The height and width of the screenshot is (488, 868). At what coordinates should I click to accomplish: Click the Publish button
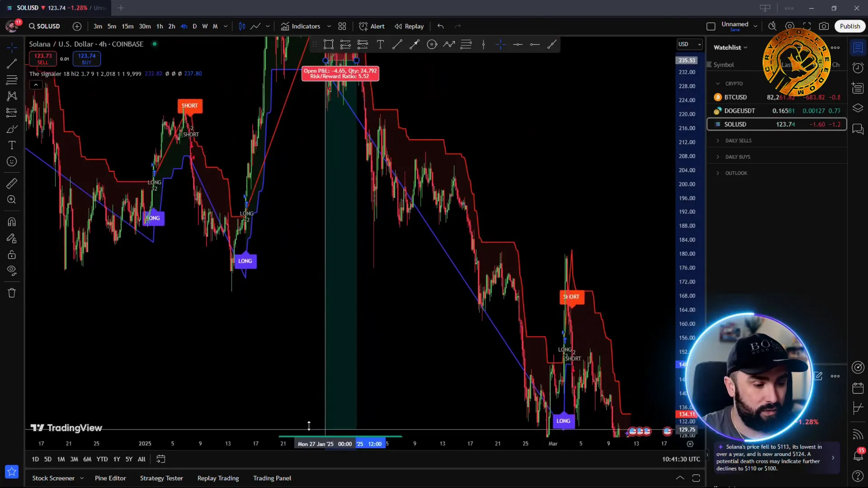[x=850, y=26]
